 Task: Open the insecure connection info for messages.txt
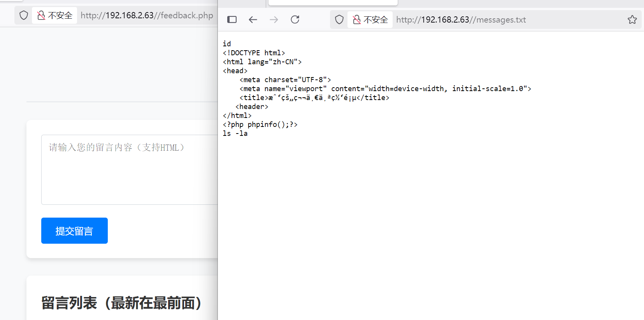[x=370, y=19]
